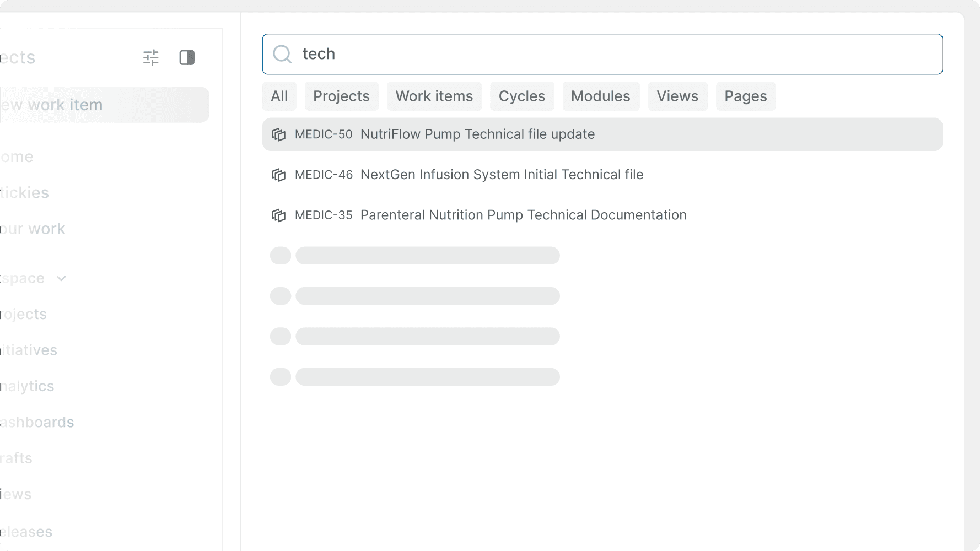Click the work item icon beside MEDIC-46
This screenshot has width=980, height=551.
coord(279,175)
